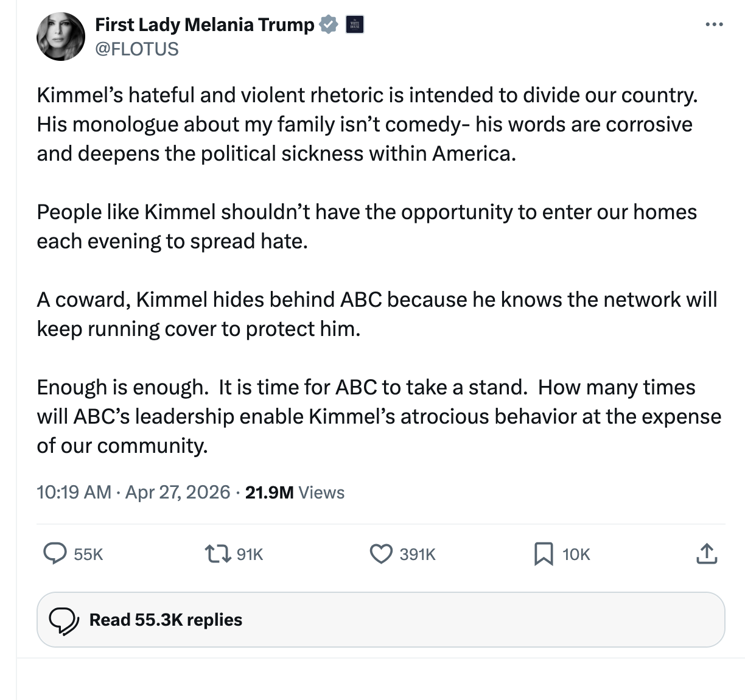Click the chat bubbles icon beside Read replies
This screenshot has height=700, width=745.
click(63, 620)
